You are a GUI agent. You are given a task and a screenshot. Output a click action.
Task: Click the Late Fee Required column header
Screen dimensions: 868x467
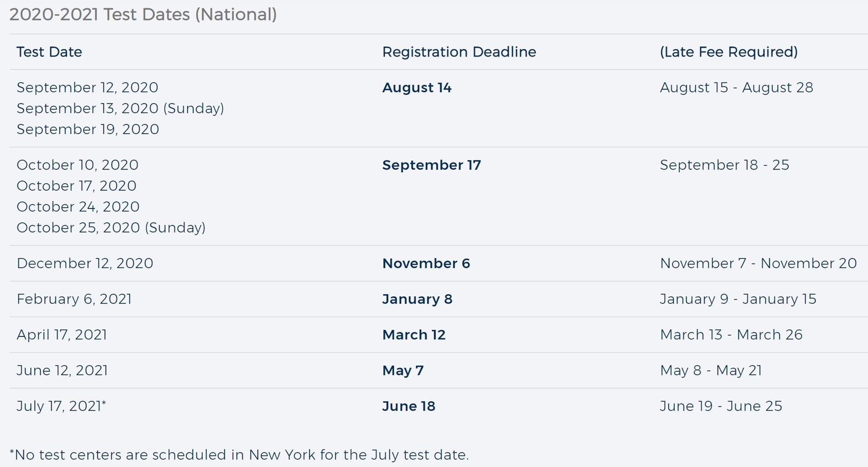729,52
